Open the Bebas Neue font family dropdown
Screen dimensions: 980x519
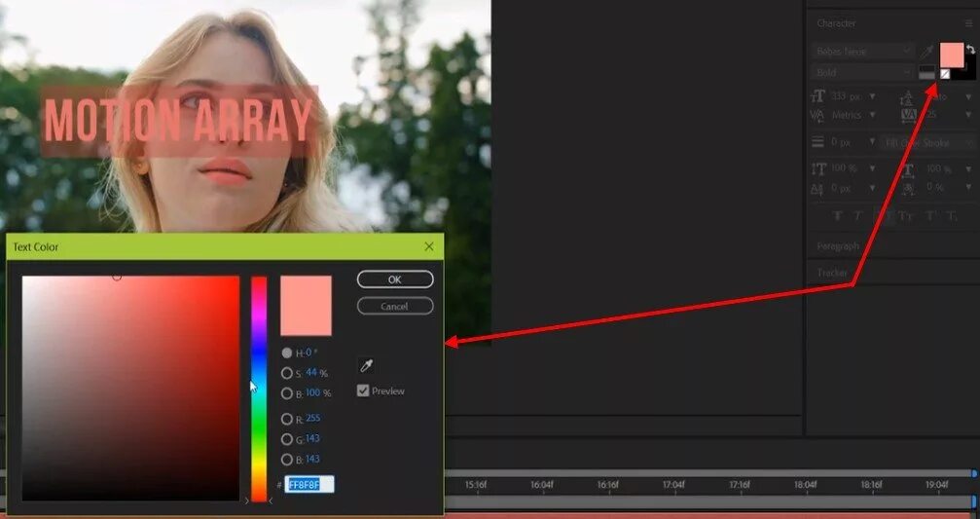coord(863,51)
